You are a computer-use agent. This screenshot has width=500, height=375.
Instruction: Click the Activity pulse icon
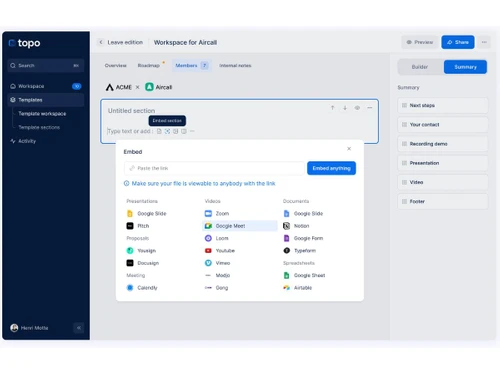coord(13,141)
